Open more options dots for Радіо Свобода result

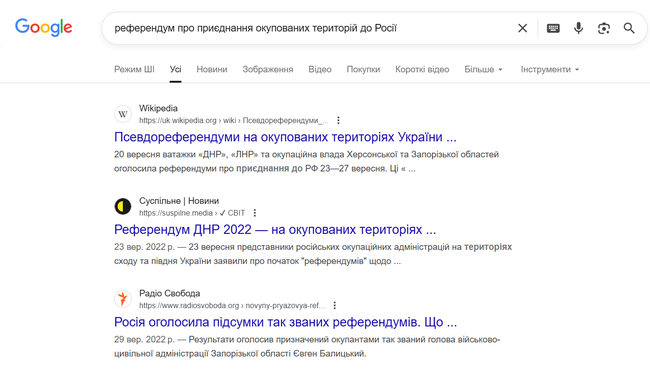pyautogui.click(x=334, y=305)
